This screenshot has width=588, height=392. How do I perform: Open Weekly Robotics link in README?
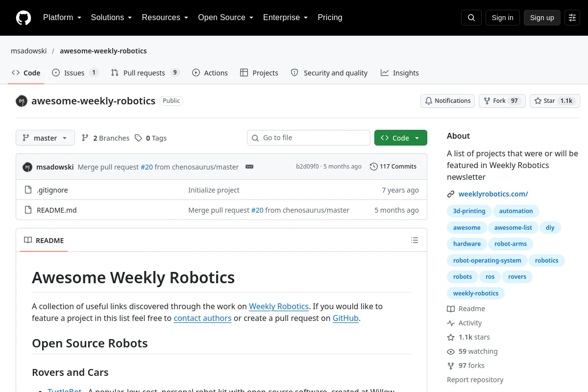click(x=279, y=306)
